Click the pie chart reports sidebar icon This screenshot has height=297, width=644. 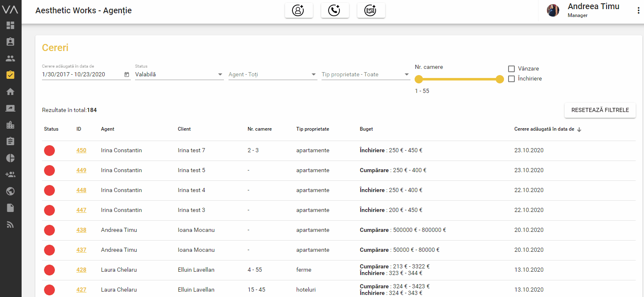[x=10, y=158]
